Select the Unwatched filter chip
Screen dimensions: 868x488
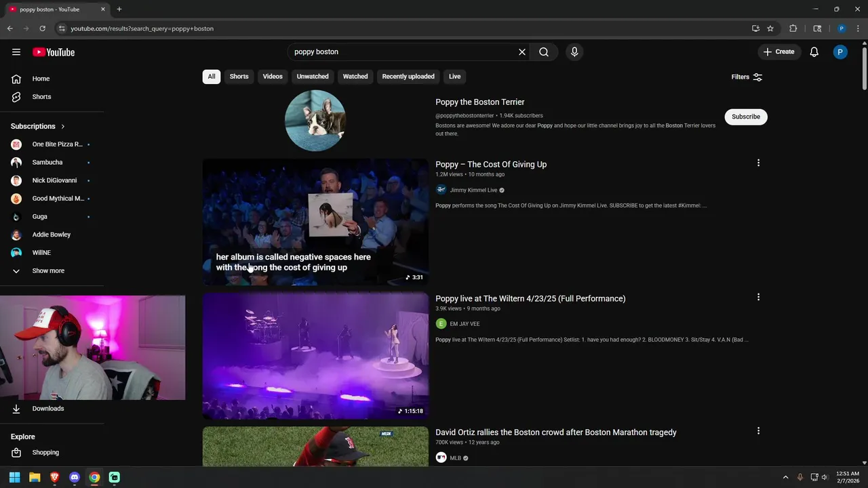pos(313,77)
